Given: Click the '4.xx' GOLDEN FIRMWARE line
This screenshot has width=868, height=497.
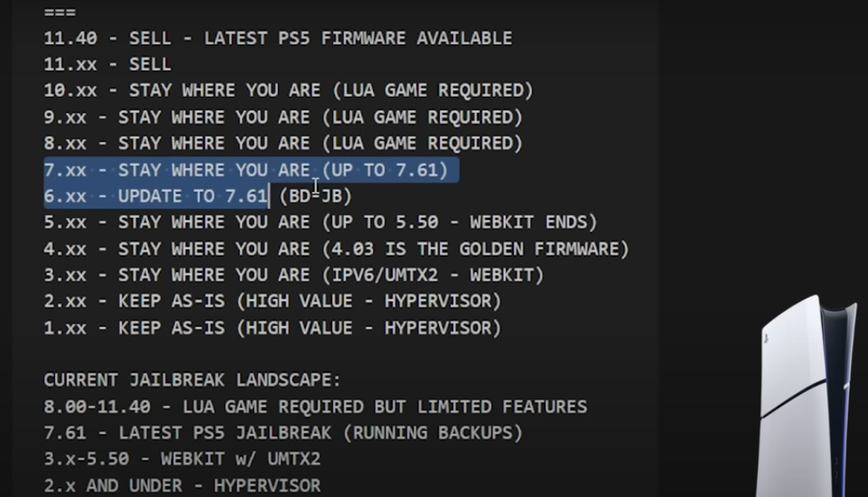Looking at the screenshot, I should [336, 249].
